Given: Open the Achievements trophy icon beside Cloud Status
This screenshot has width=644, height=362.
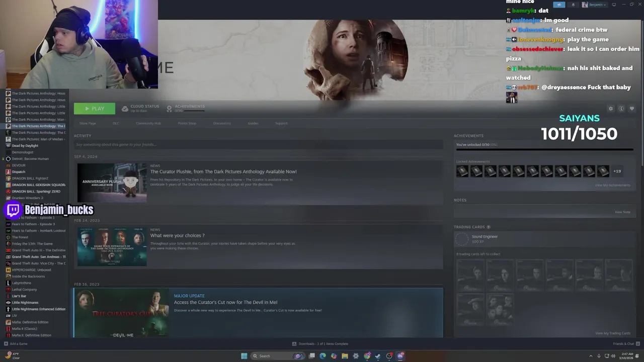Looking at the screenshot, I should click(x=170, y=108).
